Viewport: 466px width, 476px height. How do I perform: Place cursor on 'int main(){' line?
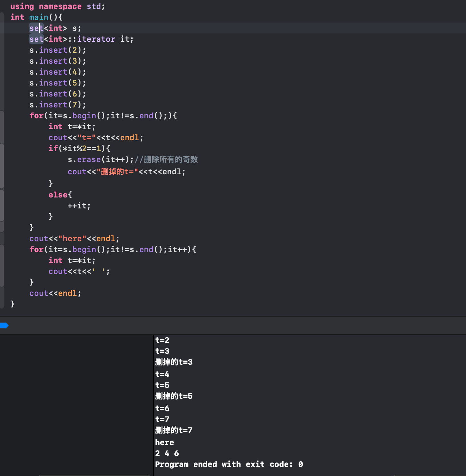pyautogui.click(x=36, y=17)
